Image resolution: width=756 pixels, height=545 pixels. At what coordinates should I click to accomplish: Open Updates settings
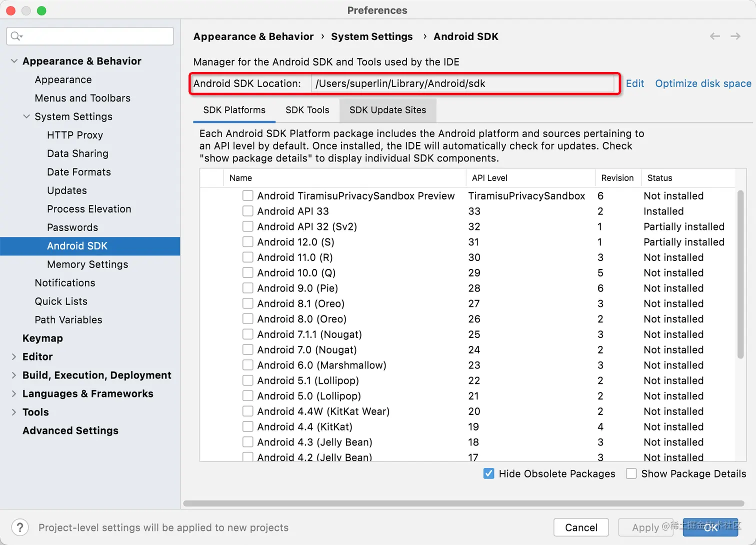pos(67,190)
